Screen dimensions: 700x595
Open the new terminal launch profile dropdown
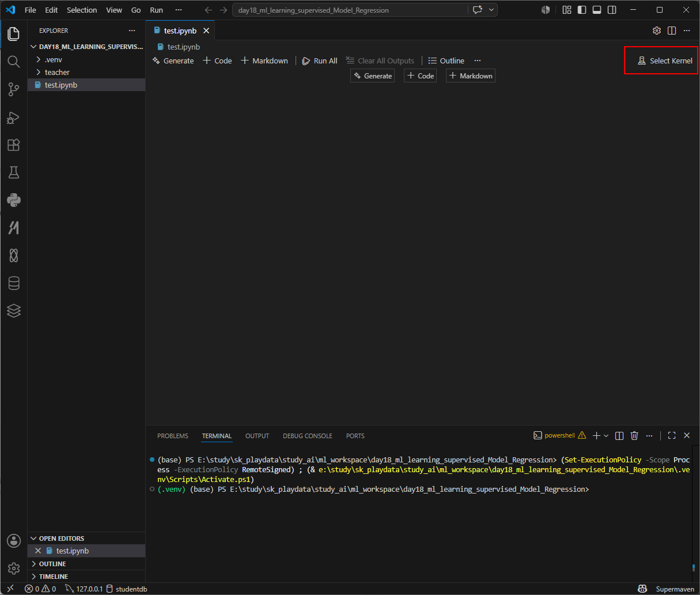pos(606,436)
